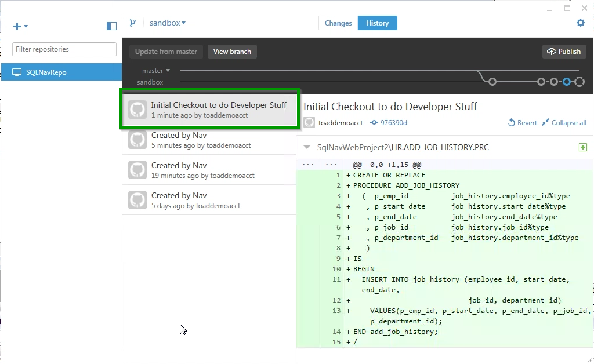Select the Initial Checkout commit in history
This screenshot has width=594, height=364.
[x=209, y=110]
